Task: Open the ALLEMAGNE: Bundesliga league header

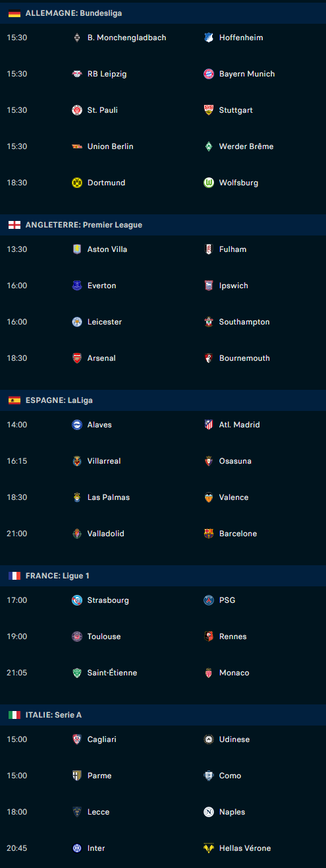Action: (x=163, y=13)
